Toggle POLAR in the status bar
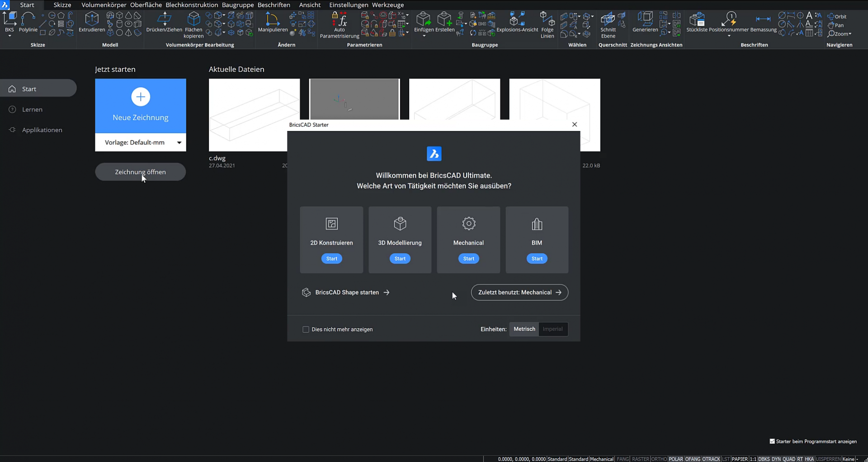 (676, 459)
